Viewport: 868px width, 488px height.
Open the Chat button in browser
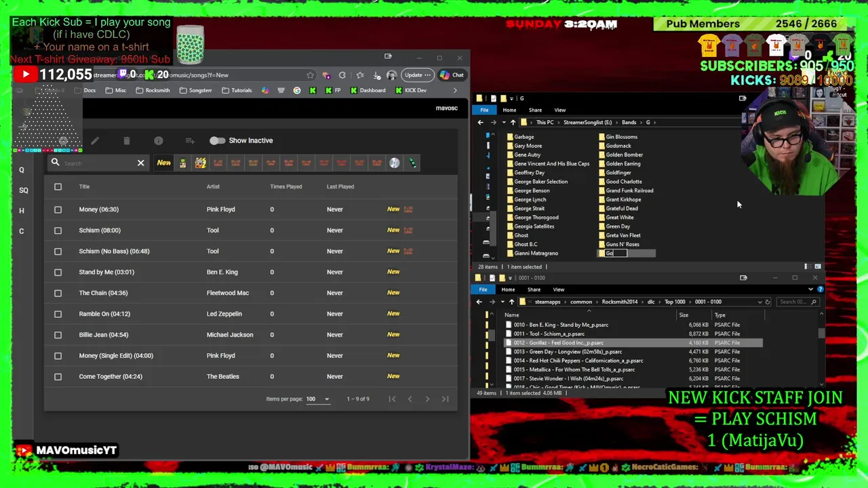[452, 75]
